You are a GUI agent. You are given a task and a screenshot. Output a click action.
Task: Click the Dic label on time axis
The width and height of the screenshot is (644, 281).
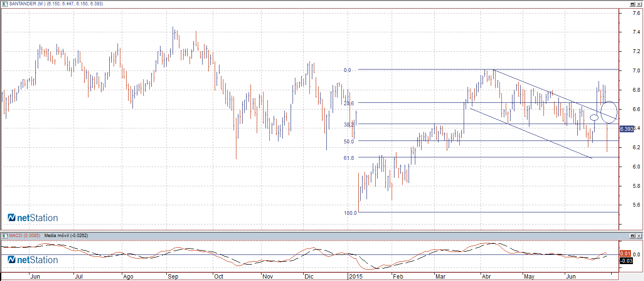pyautogui.click(x=309, y=277)
